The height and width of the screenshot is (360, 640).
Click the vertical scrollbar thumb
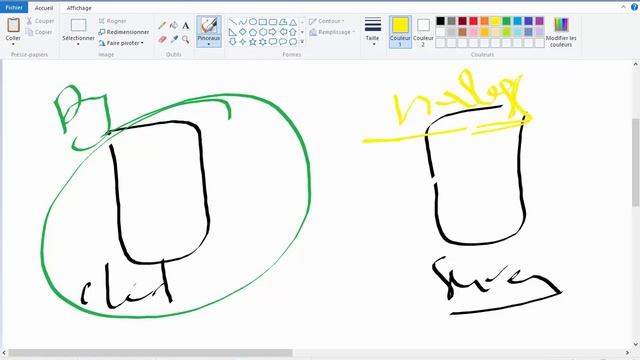[x=636, y=162]
